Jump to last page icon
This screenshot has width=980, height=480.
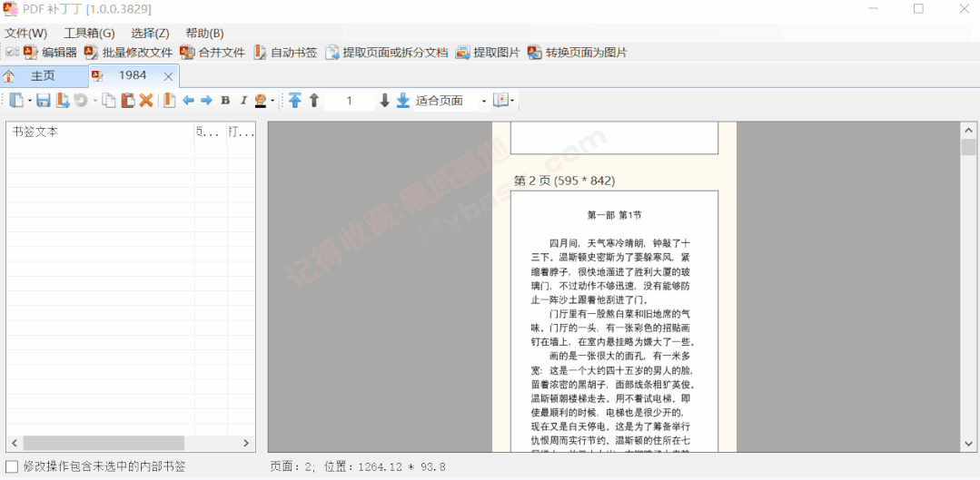click(x=403, y=101)
